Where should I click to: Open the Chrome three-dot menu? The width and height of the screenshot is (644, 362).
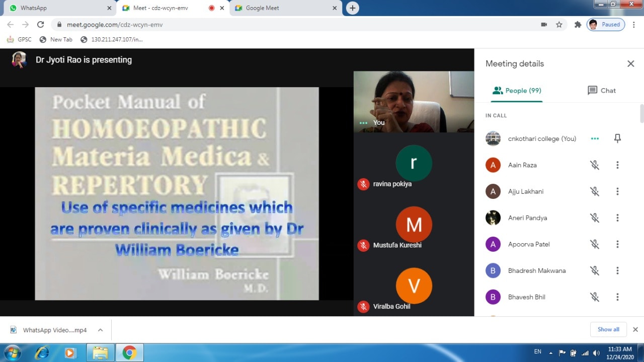[634, 24]
